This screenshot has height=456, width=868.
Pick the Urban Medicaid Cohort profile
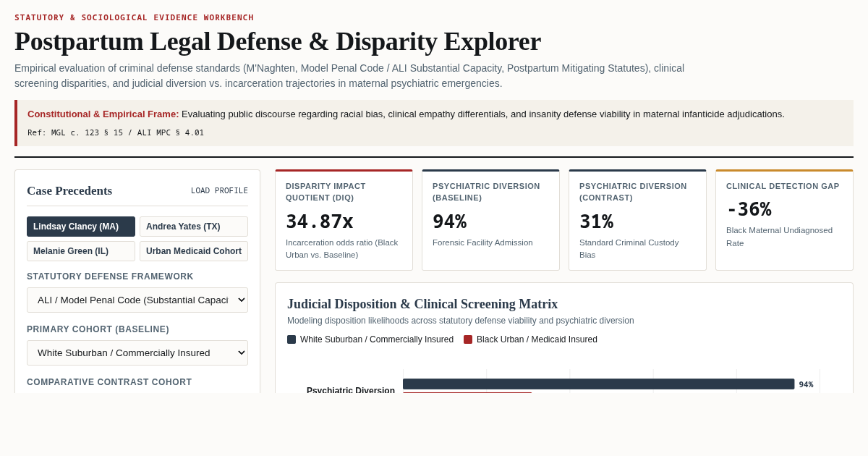pos(194,251)
